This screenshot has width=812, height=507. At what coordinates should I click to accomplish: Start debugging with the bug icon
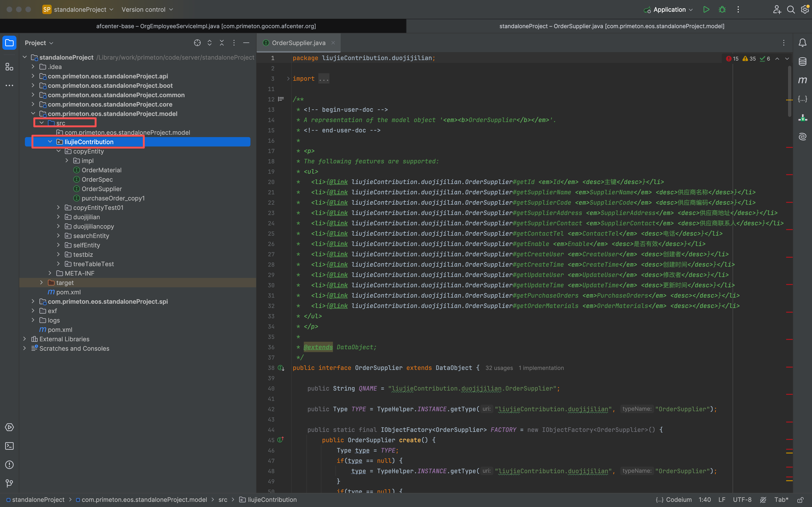click(x=722, y=9)
